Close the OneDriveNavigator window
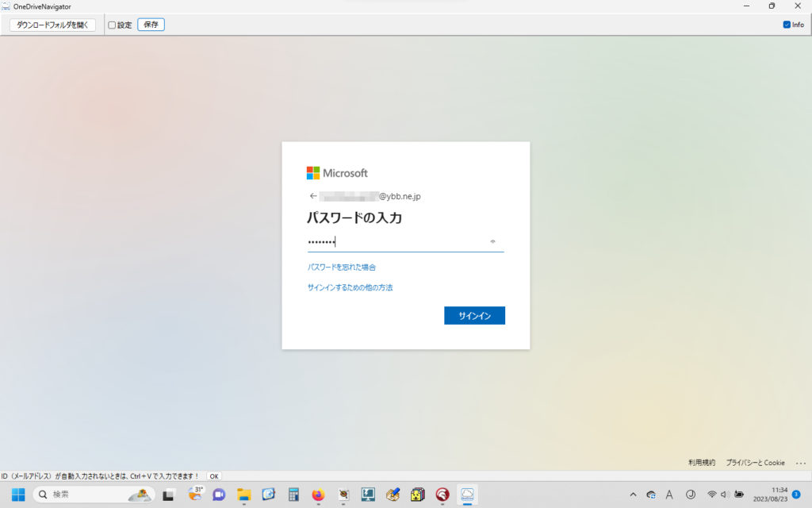Viewport: 812px width, 508px height. click(798, 6)
